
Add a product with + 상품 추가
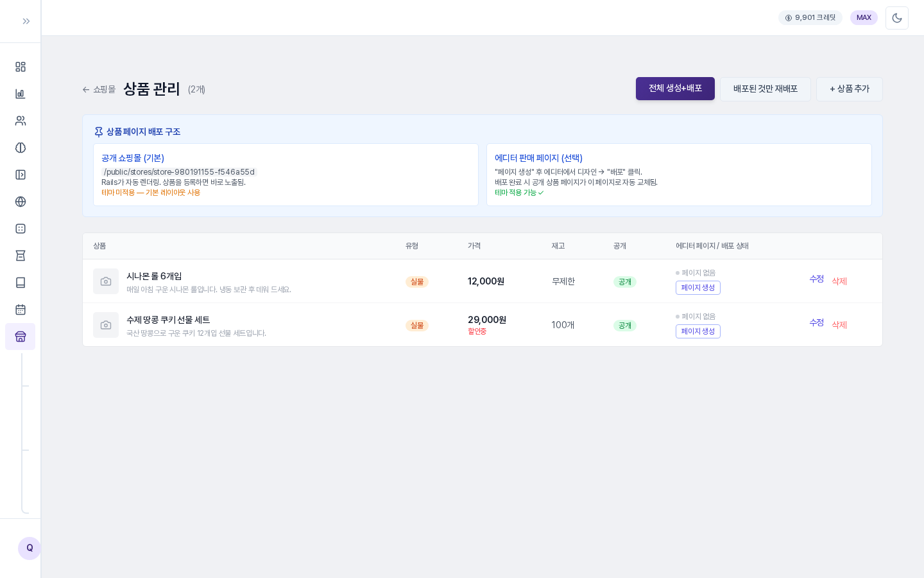850,89
